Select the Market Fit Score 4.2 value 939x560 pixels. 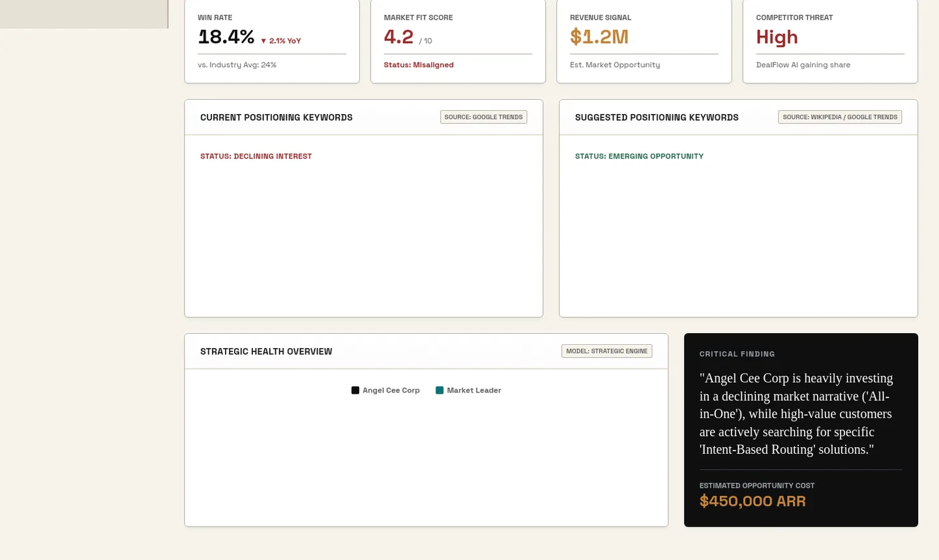[x=398, y=37]
